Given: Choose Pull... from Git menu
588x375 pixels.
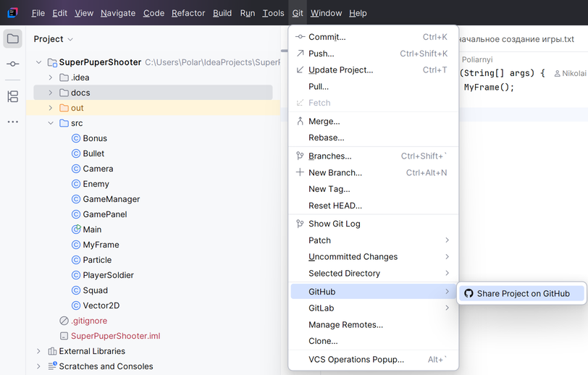Looking at the screenshot, I should (x=374, y=87).
